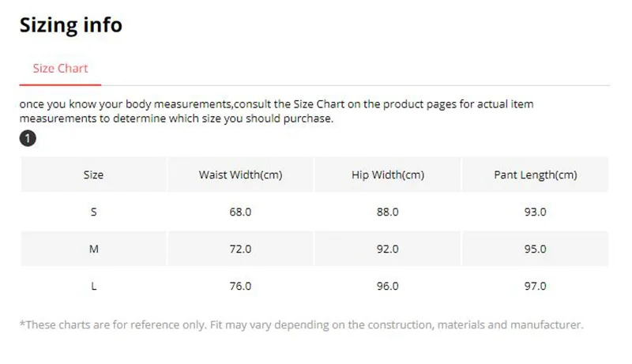
Task: Click the 68.0 waist width cell
Action: (x=240, y=212)
